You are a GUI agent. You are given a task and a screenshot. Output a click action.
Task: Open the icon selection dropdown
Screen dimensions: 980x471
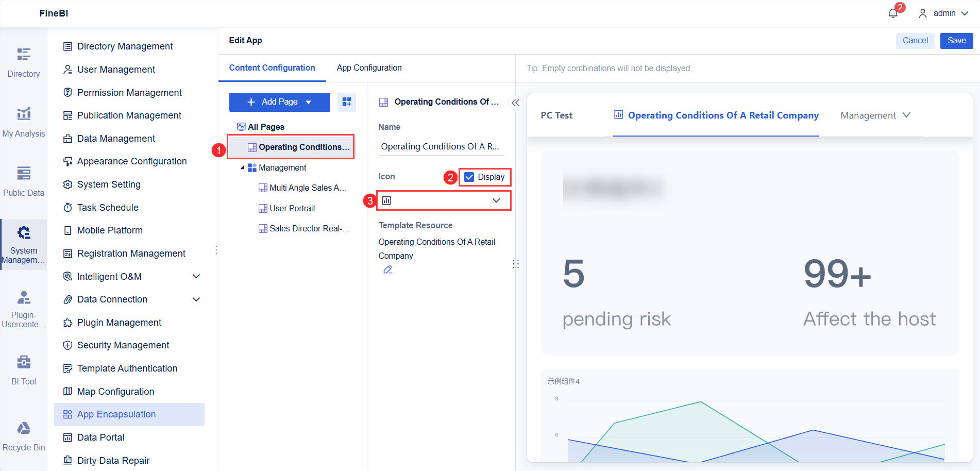tap(444, 200)
